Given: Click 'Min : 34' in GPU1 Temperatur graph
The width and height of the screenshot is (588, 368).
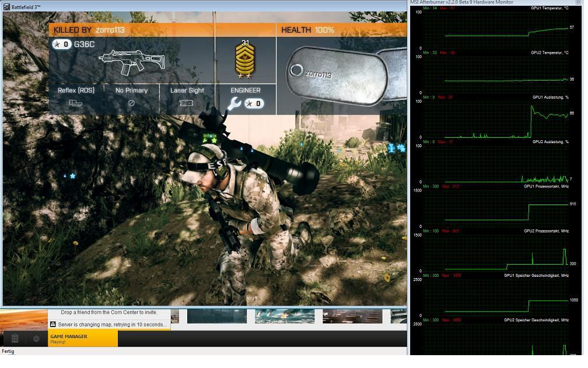Looking at the screenshot, I should (x=430, y=8).
